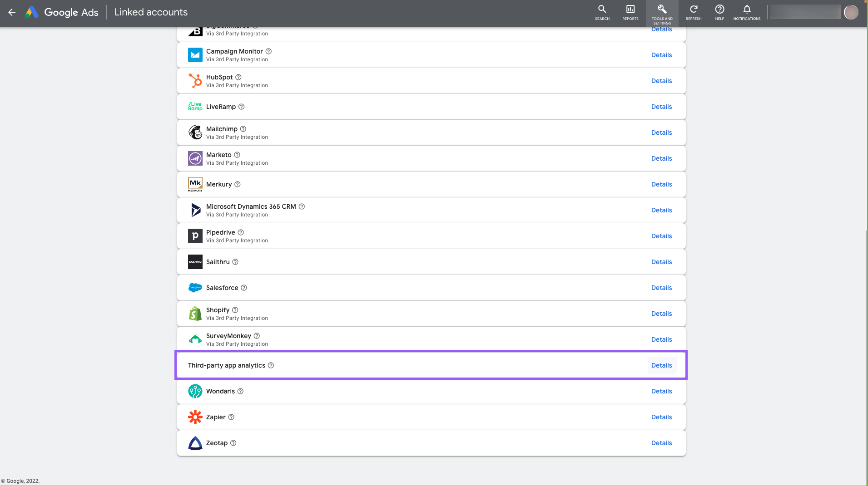The width and height of the screenshot is (868, 486).
Task: Click the HubSpot logo icon
Action: (195, 81)
